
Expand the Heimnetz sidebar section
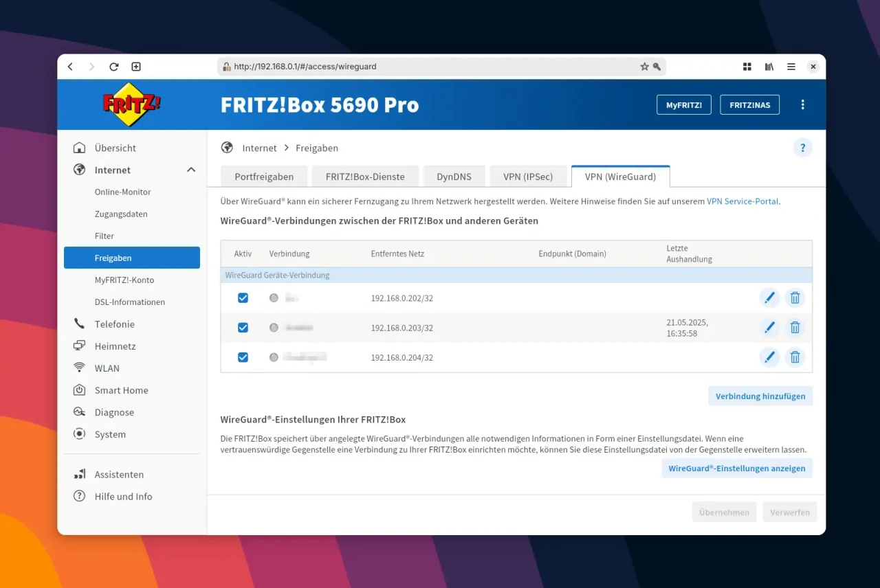(x=115, y=346)
